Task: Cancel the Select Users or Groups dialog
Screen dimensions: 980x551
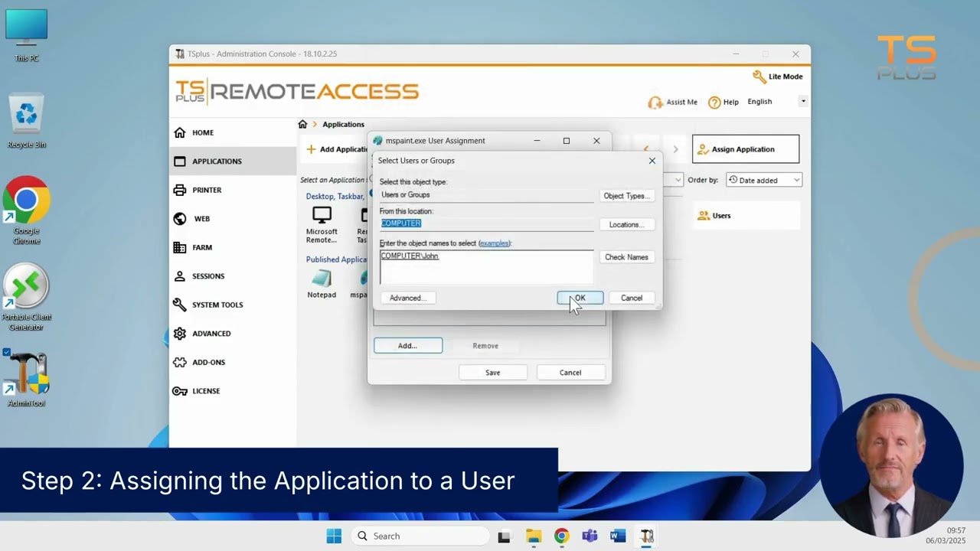Action: click(x=632, y=298)
